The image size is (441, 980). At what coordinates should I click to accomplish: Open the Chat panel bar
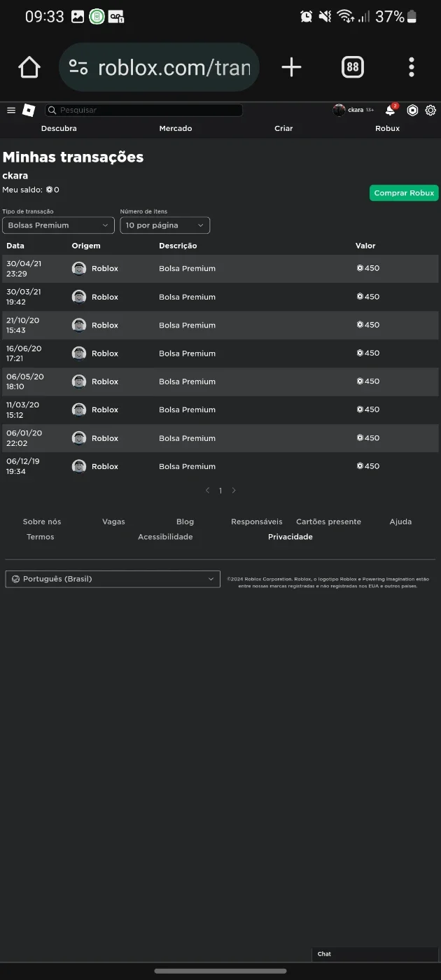375,954
